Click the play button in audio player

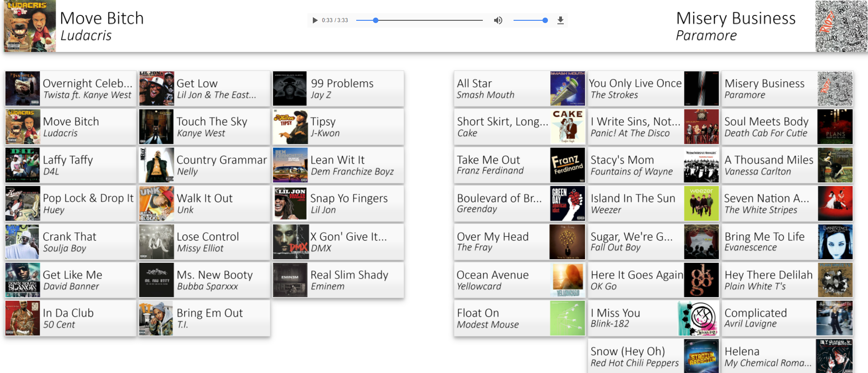pyautogui.click(x=315, y=20)
